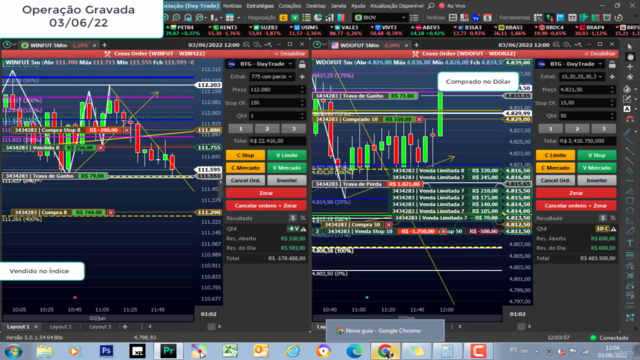Select the ellipse drawing tool
The width and height of the screenshot is (640, 360).
(630, 211)
